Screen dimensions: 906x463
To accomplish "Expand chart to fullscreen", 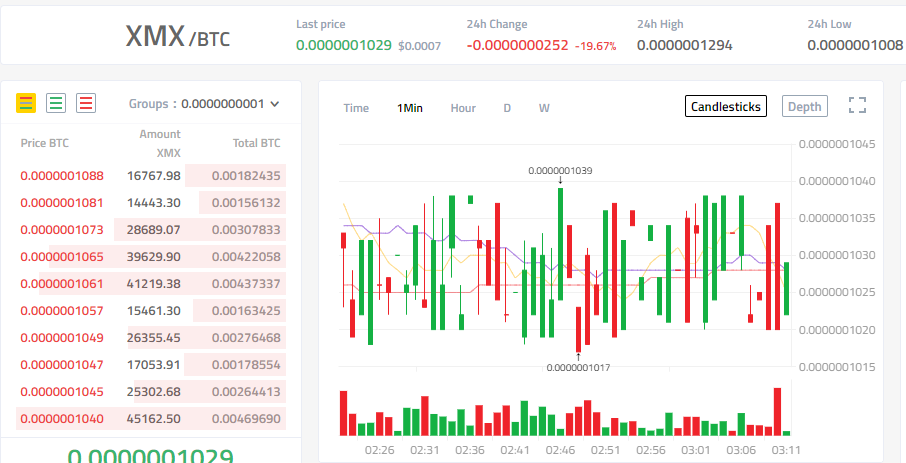I will (x=857, y=105).
